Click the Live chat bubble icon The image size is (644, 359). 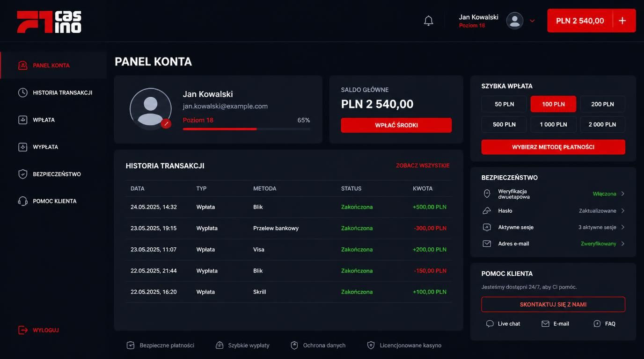(x=490, y=323)
